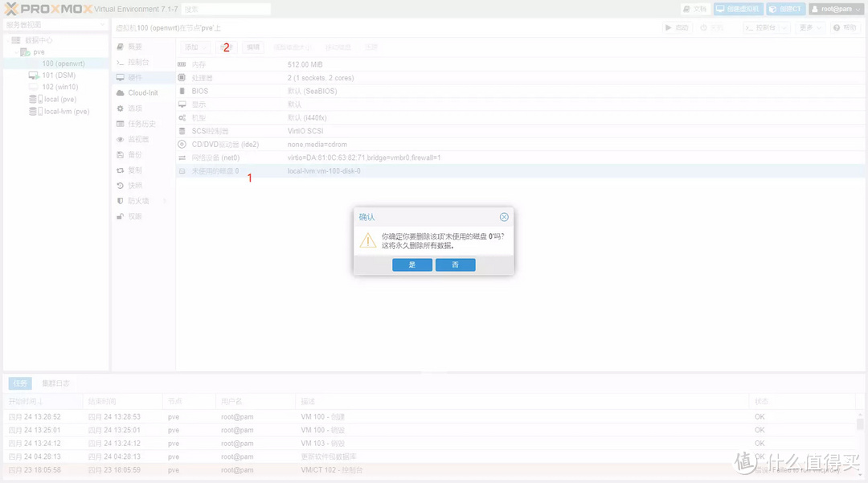Select the pve node icon in tree
This screenshot has width=868, height=483.
click(25, 52)
